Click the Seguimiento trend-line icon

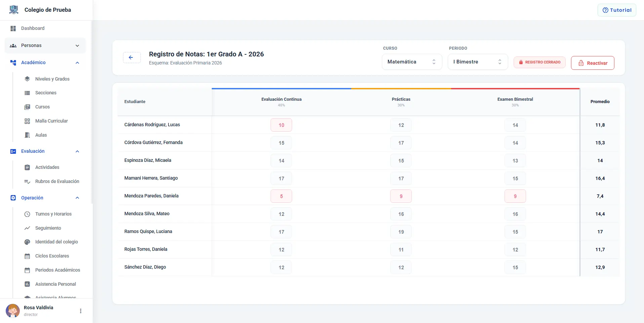(x=27, y=228)
